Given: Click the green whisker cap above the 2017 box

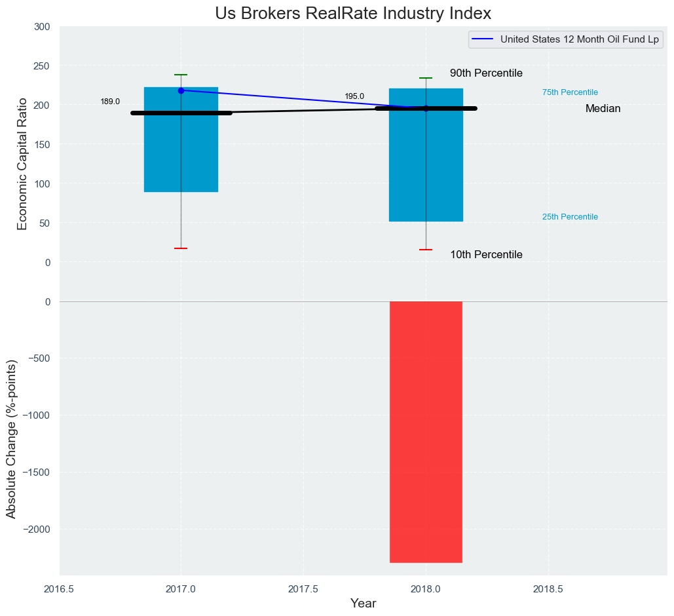Looking at the screenshot, I should click(181, 75).
